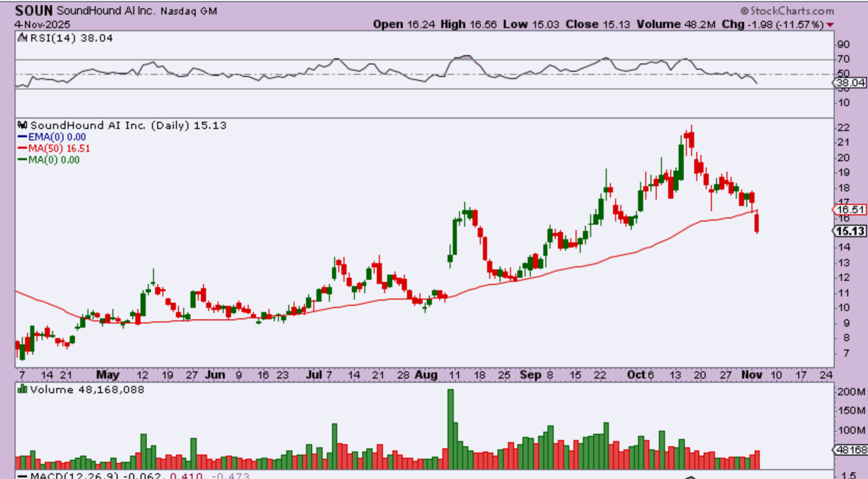Click the 100M volume axis label

(851, 431)
